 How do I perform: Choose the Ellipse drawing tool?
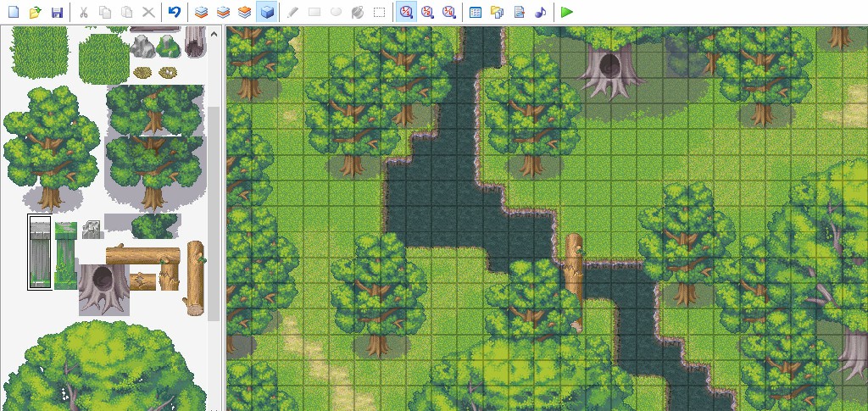(x=336, y=12)
